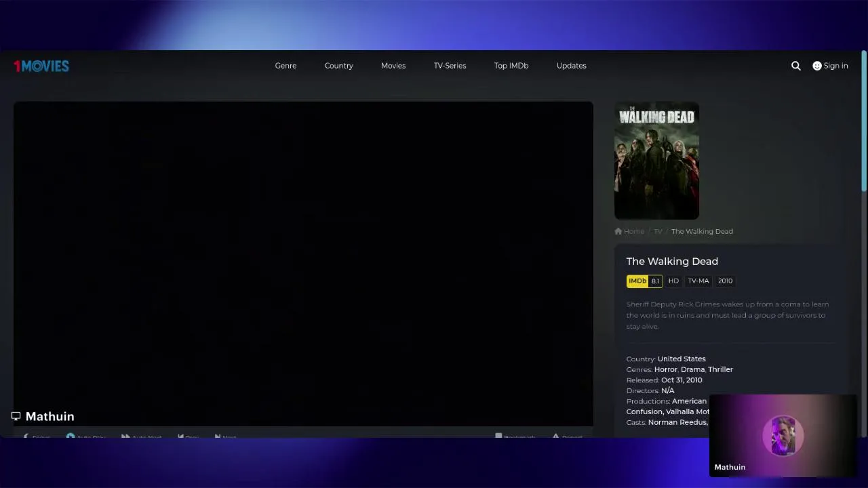Open the Norman Reedus cast link

(677, 422)
